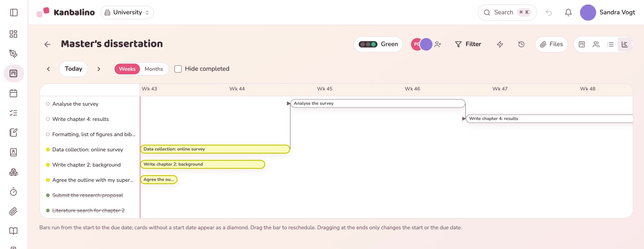Select the Data collection: online survey bar
This screenshot has height=249, width=644.
(x=215, y=149)
